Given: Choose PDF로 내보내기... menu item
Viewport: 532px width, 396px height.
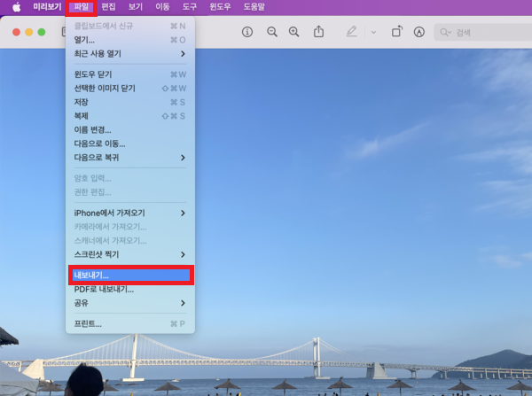Looking at the screenshot, I should (130, 290).
